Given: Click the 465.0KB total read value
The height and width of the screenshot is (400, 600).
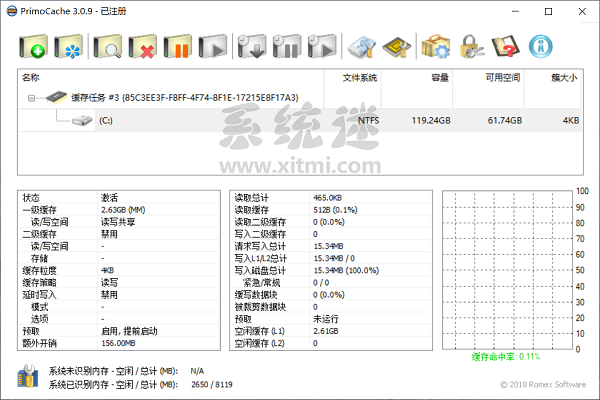Looking at the screenshot, I should [x=328, y=198].
